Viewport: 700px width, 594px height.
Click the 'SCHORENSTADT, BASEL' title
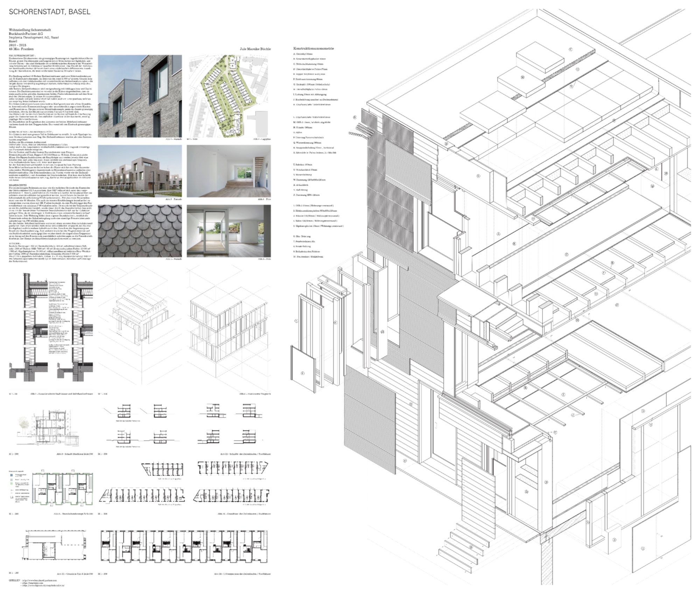pyautogui.click(x=49, y=12)
